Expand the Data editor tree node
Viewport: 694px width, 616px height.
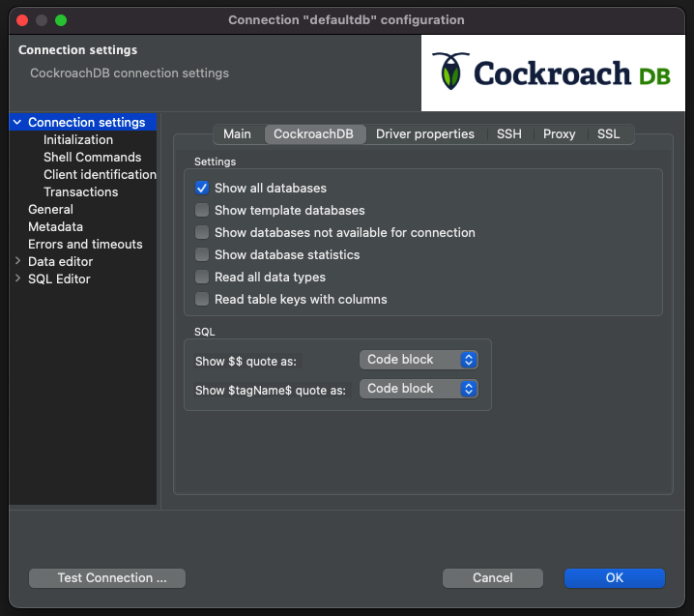[x=17, y=261]
